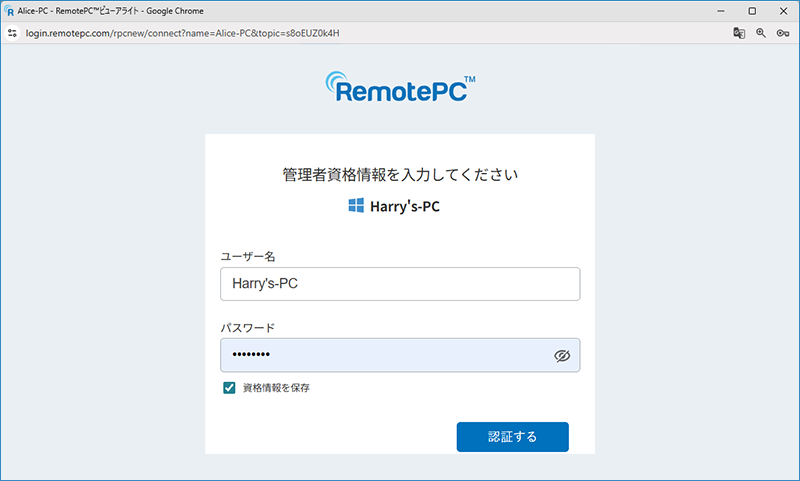Uncheck the 資格情報を保存 checkbox
Screen dimensions: 800x481
[229, 388]
